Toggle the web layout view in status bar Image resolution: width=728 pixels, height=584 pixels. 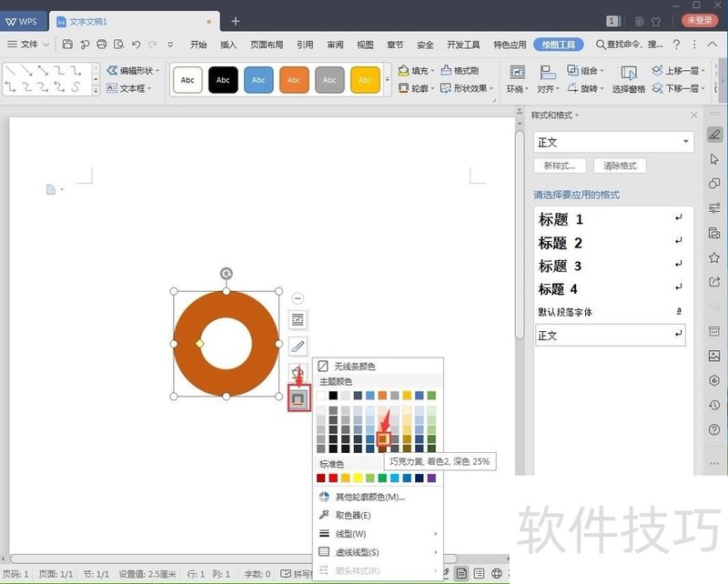(497, 574)
